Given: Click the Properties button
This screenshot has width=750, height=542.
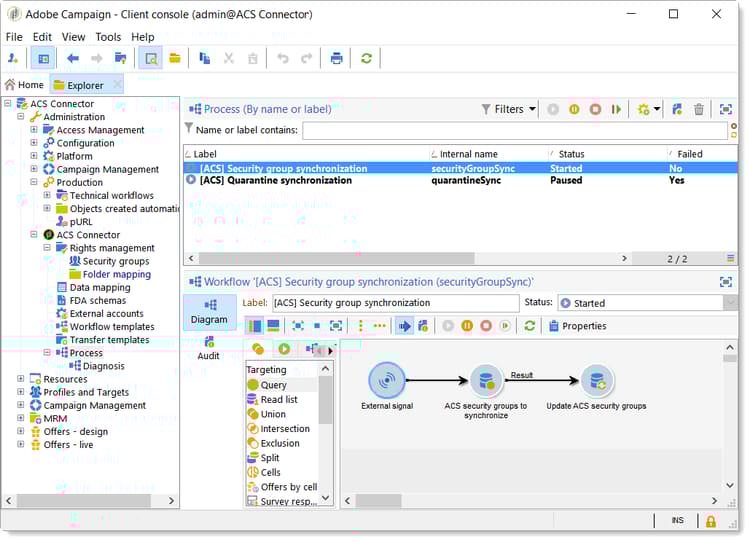Looking at the screenshot, I should pos(578,326).
